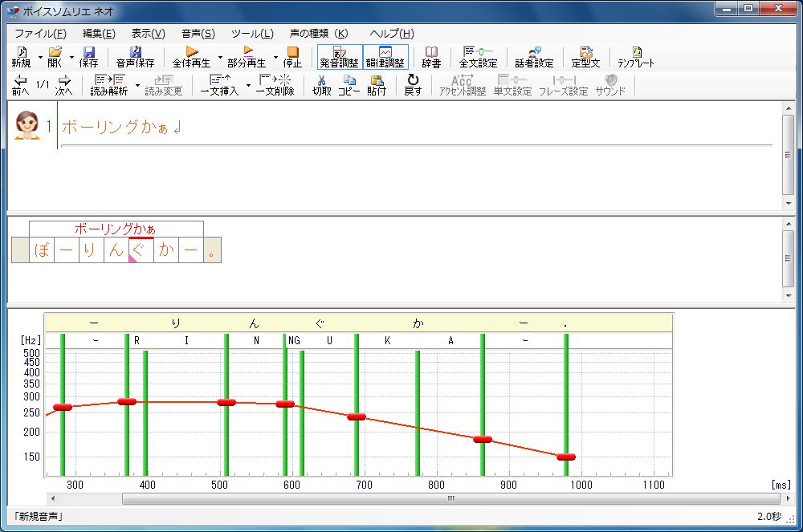Expand the dropdown arrow next to 新規
The height and width of the screenshot is (532, 803).
[x=40, y=57]
